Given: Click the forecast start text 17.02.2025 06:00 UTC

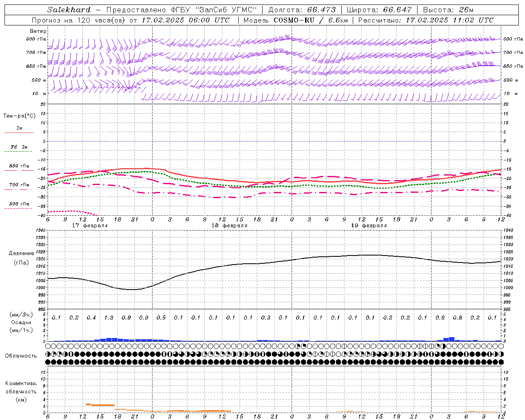Looking at the screenshot, I should tap(185, 20).
